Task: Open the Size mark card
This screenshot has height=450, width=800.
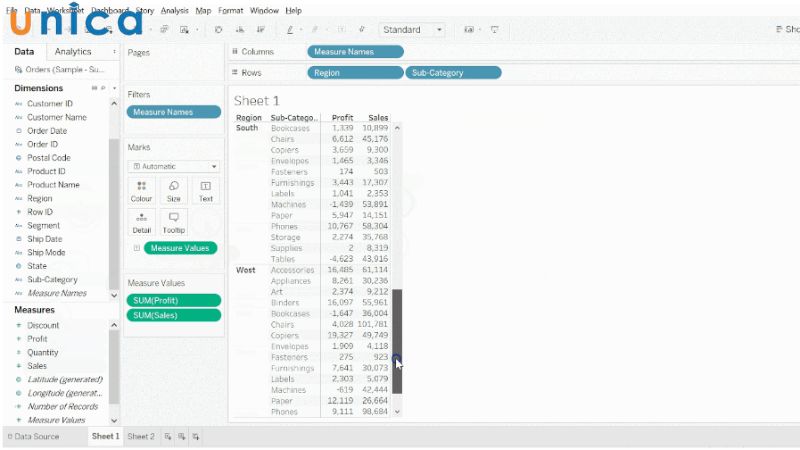Action: tap(173, 191)
